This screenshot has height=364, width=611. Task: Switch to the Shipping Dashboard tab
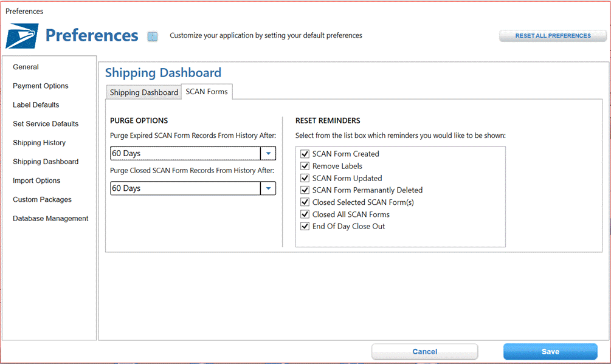click(144, 92)
